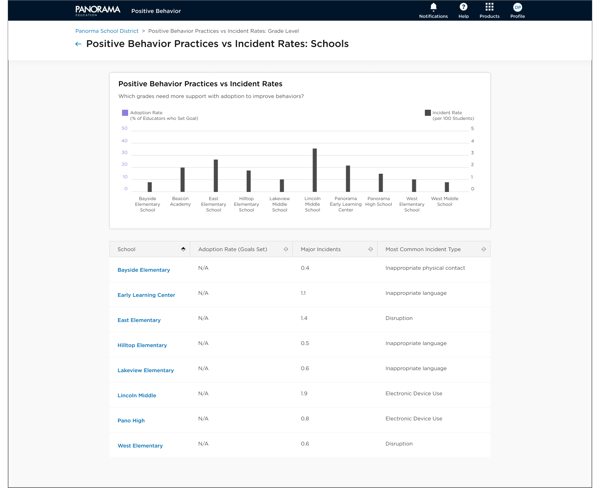Open Bayside Elementary school link
This screenshot has height=488, width=600.
tap(144, 270)
